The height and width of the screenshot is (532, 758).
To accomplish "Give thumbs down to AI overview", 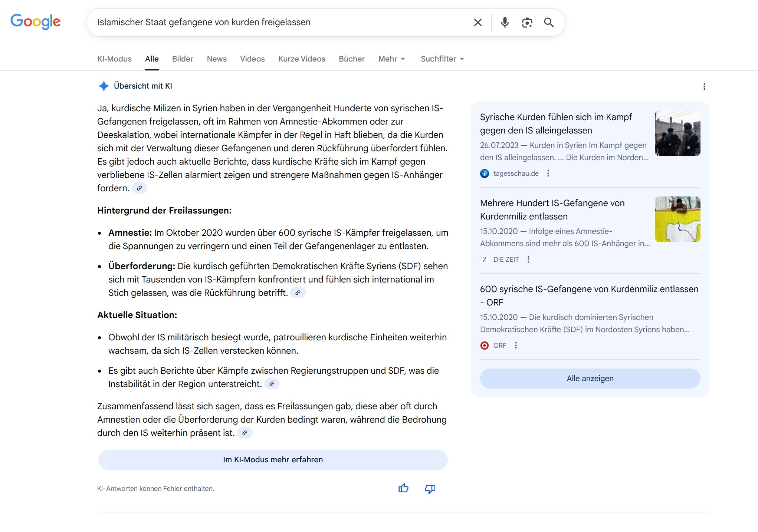I will coord(430,489).
